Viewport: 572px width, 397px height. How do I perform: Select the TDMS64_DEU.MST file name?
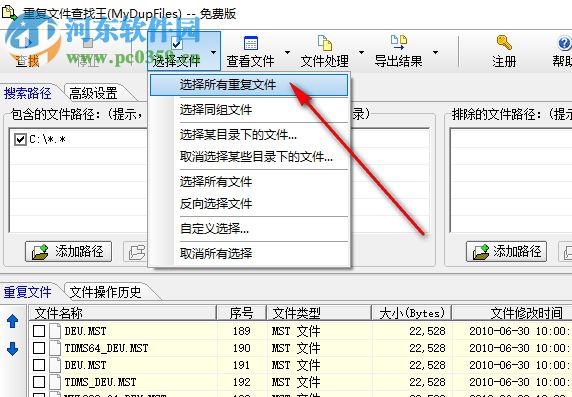point(107,348)
